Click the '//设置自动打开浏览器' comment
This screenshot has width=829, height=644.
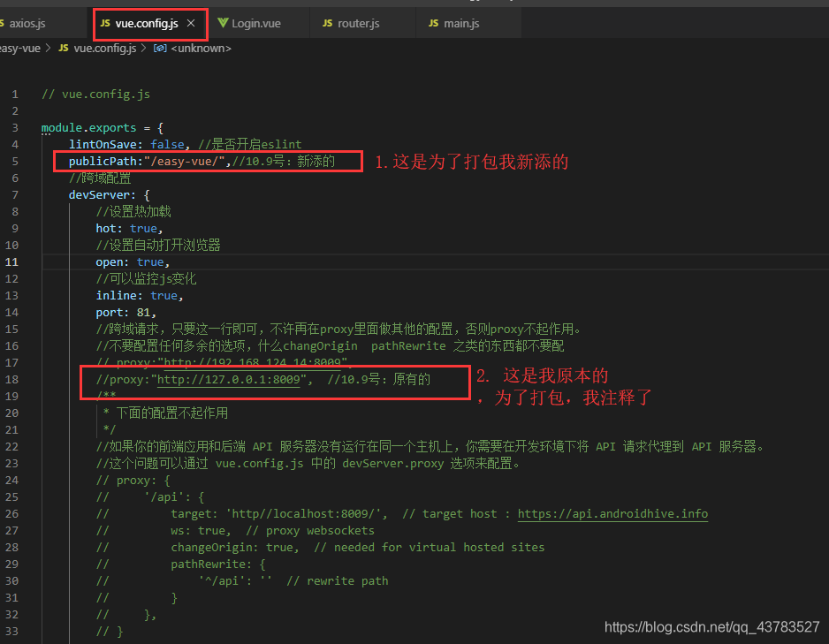(x=158, y=245)
